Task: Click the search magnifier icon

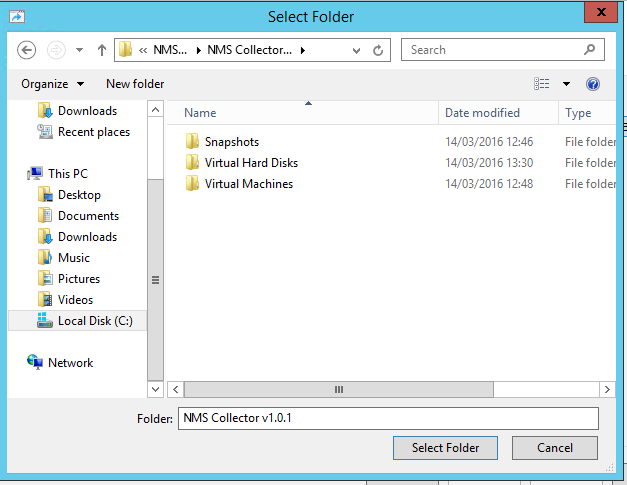Action: 589,50
